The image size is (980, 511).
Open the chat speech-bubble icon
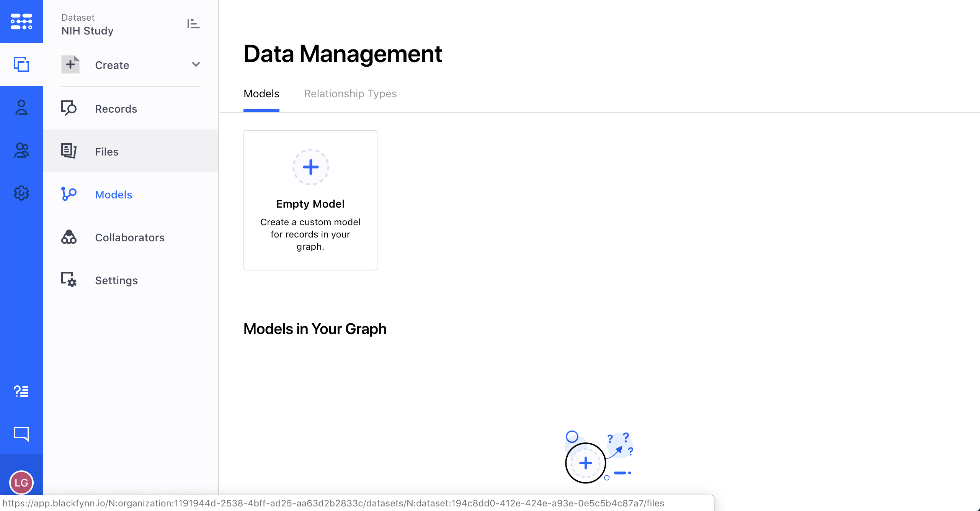(21, 434)
